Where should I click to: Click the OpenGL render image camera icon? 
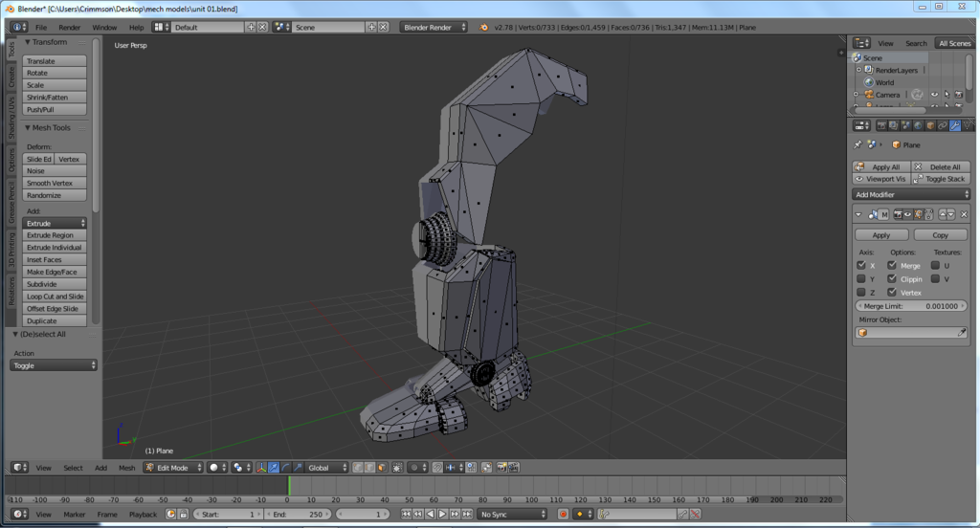tap(501, 468)
